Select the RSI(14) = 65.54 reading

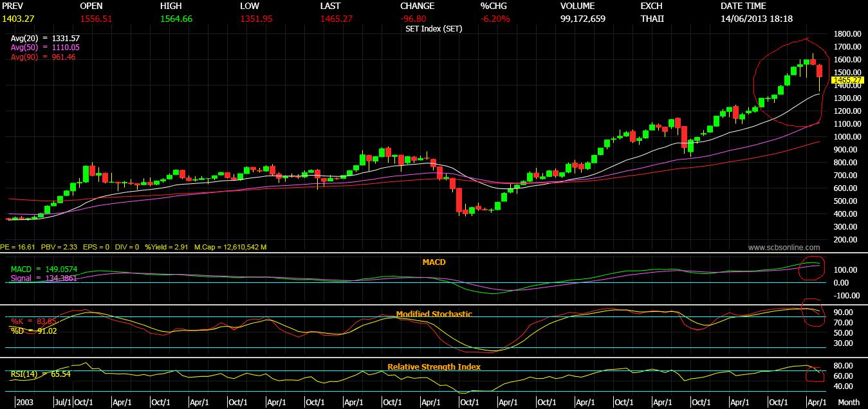[41, 374]
